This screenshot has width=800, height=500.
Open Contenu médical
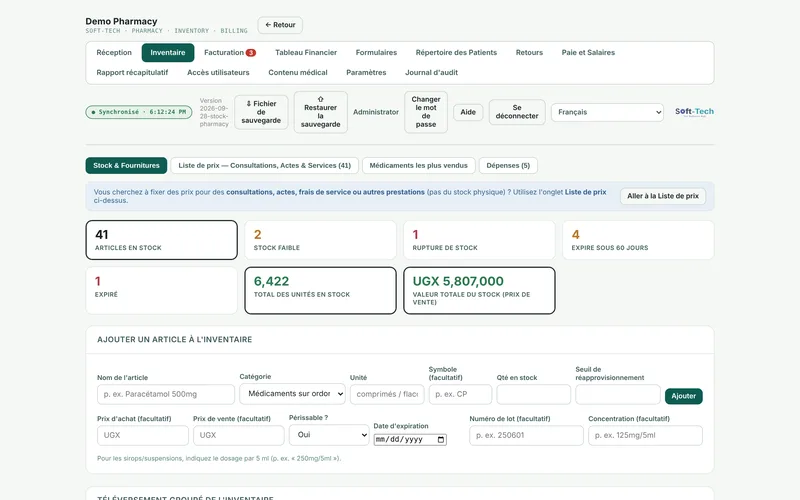(x=298, y=72)
